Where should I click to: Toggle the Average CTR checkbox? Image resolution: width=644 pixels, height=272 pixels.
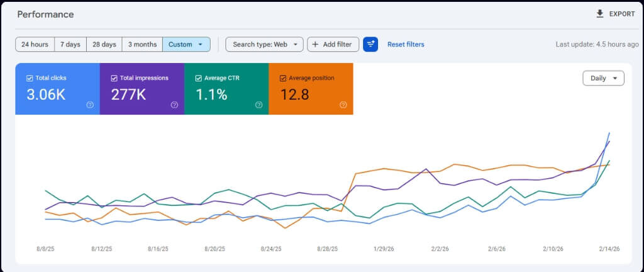(199, 78)
